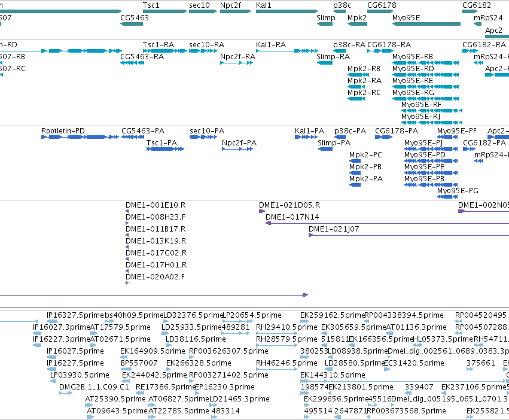Select the Tsc1 gene label
This screenshot has width=509, height=420.
click(151, 5)
